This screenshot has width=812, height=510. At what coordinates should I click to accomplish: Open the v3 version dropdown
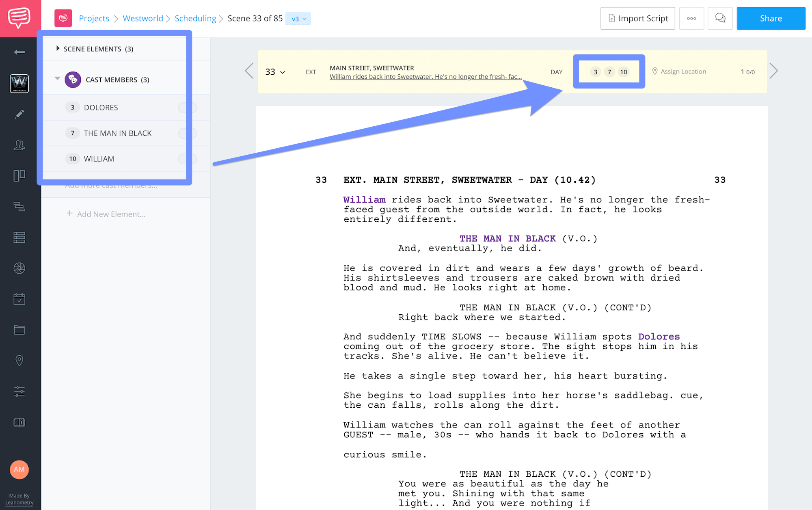pyautogui.click(x=298, y=19)
